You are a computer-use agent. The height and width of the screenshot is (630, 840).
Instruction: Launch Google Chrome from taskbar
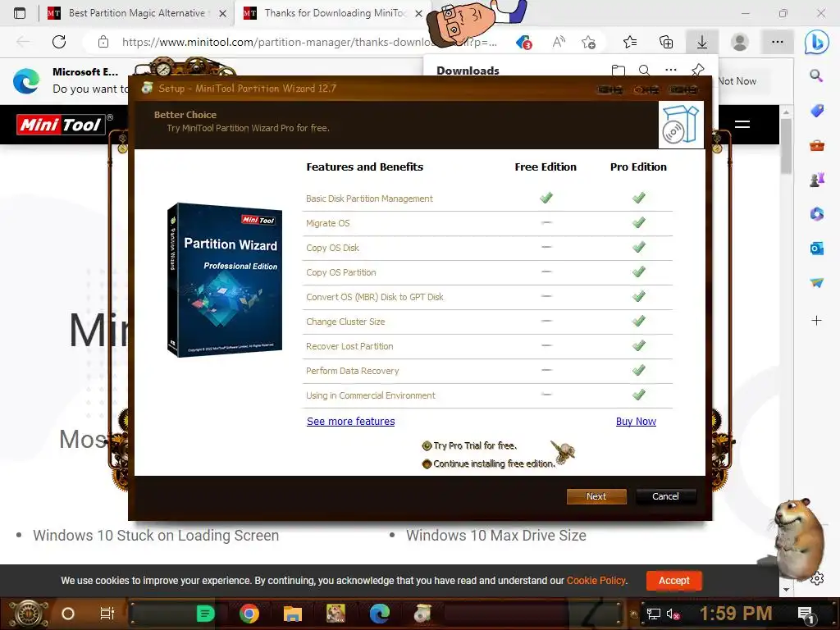(x=249, y=614)
